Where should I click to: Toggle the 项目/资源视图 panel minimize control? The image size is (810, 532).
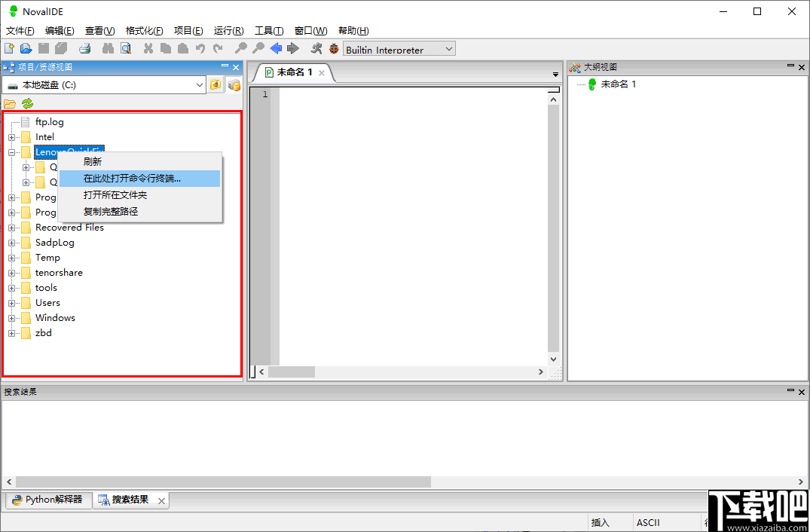224,66
